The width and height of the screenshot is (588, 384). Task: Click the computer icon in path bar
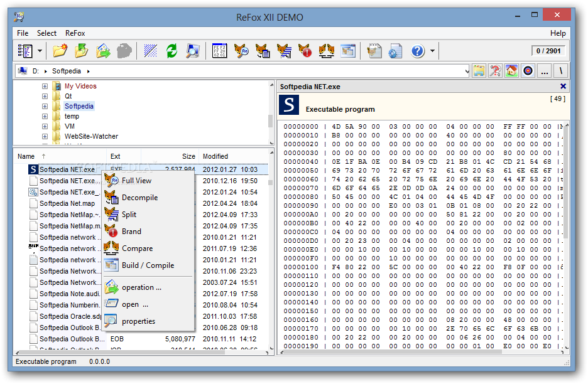point(23,71)
